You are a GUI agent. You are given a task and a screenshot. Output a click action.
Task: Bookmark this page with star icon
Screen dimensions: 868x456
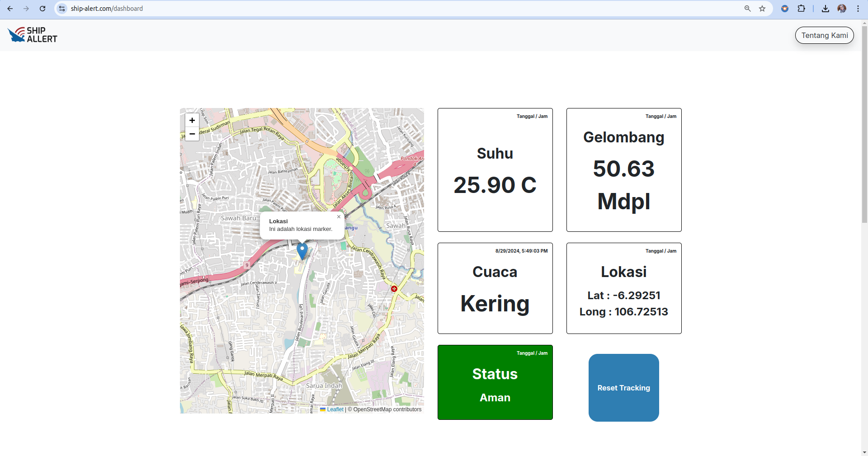[762, 9]
